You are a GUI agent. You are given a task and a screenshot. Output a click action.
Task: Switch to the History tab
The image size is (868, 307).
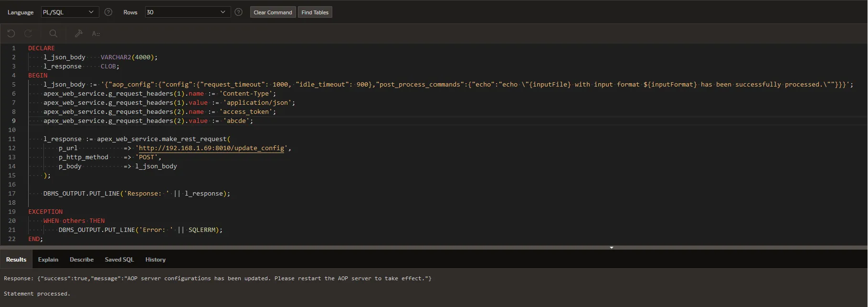tap(156, 260)
